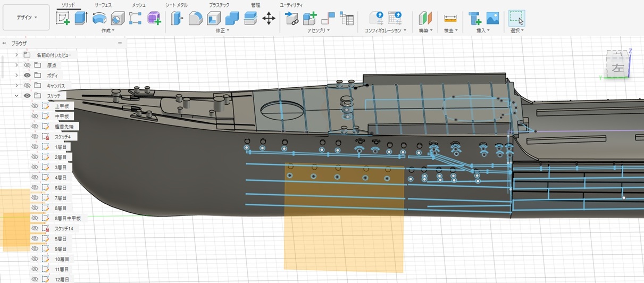Toggle visibility of the スケッチ14 sketch

coord(35,228)
